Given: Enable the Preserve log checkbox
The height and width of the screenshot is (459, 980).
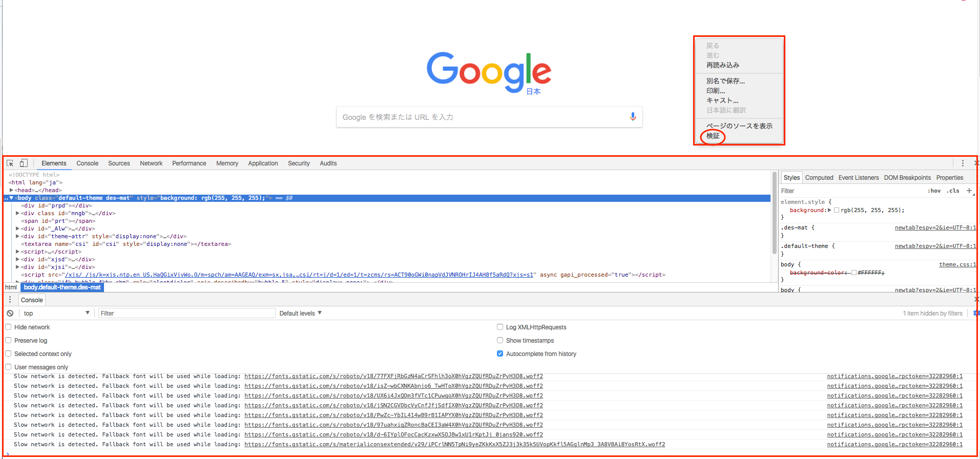Looking at the screenshot, I should 8,340.
